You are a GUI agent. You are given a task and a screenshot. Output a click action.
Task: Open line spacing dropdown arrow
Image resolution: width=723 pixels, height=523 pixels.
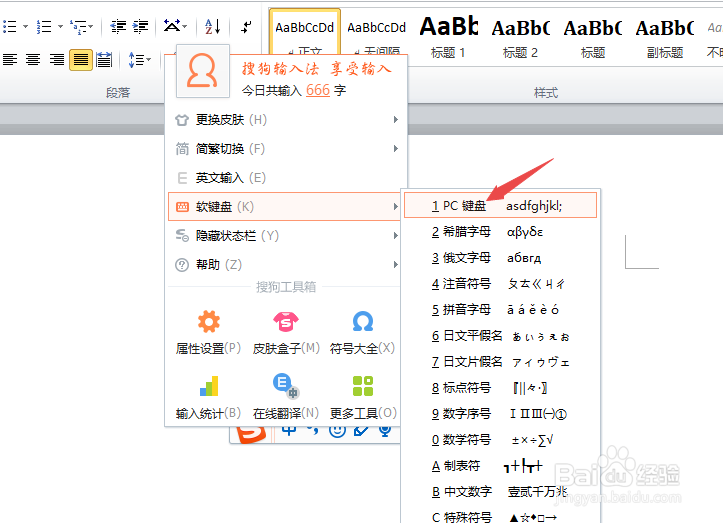(148, 59)
